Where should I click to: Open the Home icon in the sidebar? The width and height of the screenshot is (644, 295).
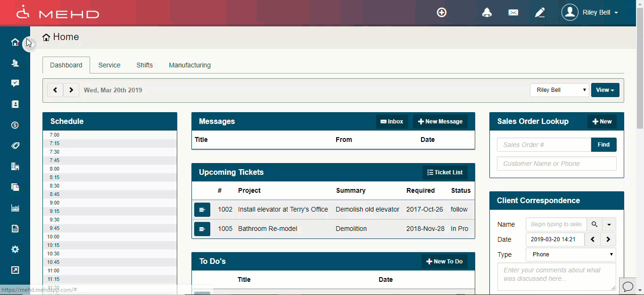tap(15, 42)
